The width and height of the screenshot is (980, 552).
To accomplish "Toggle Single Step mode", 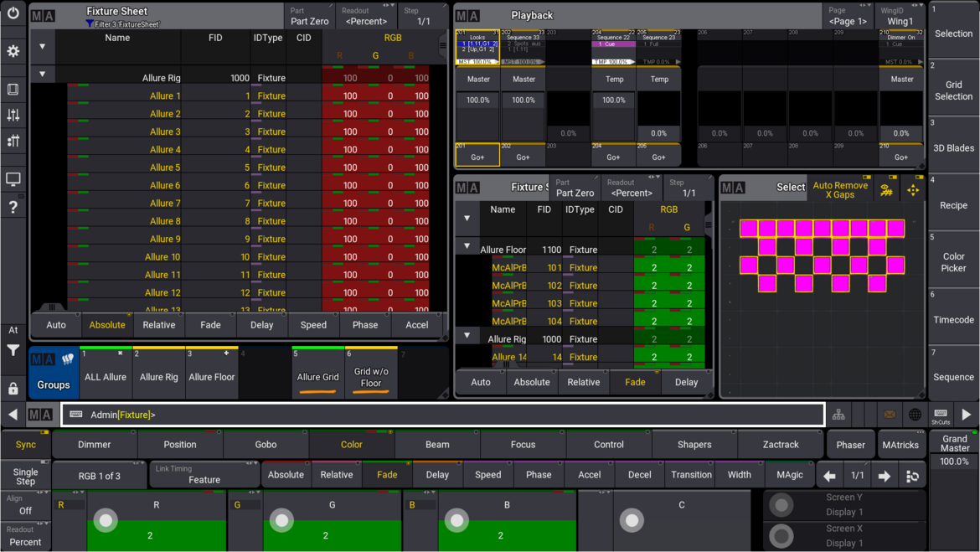I will (24, 474).
